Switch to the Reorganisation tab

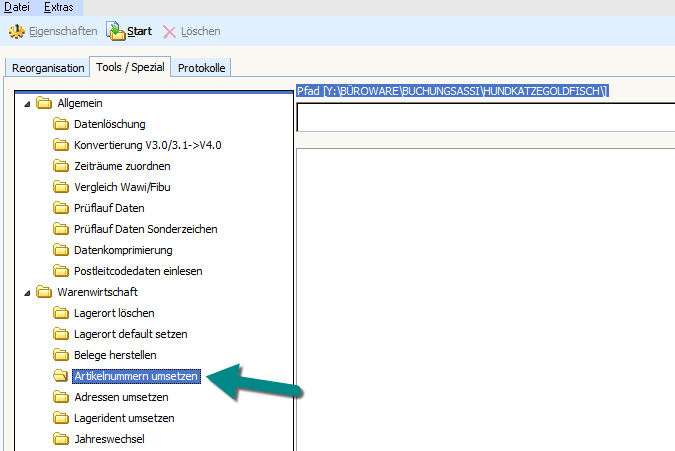pos(46,68)
